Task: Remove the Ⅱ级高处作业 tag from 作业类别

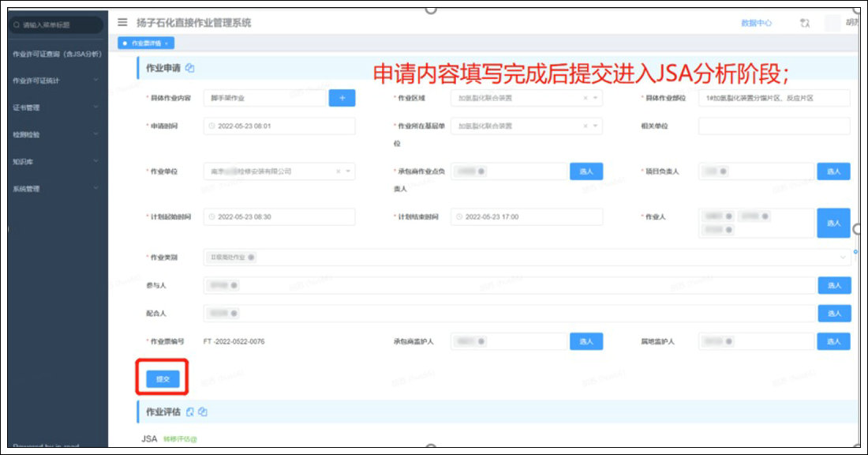Action: (x=252, y=258)
